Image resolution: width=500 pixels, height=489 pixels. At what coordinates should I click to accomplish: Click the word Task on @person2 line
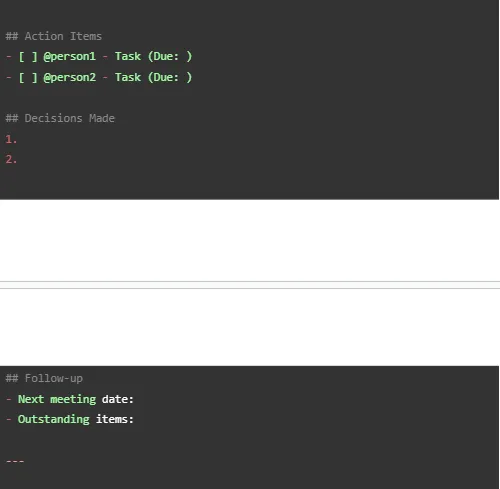coord(128,77)
